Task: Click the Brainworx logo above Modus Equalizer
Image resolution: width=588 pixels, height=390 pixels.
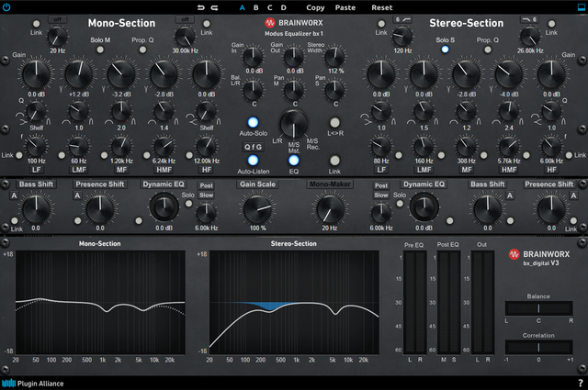Action: [294, 23]
